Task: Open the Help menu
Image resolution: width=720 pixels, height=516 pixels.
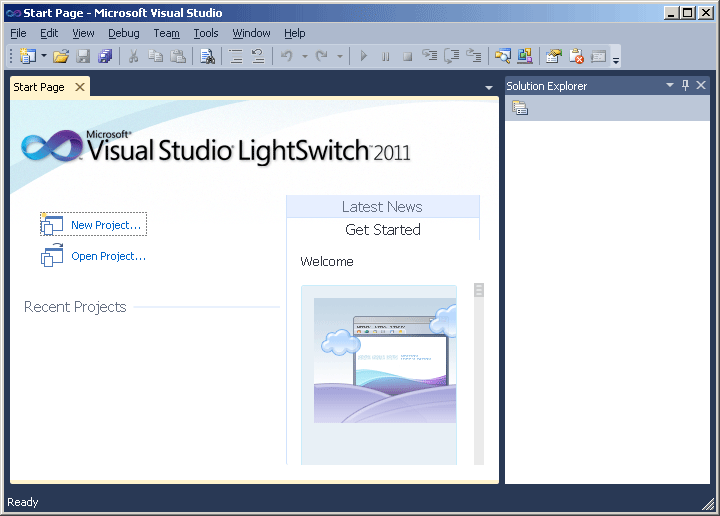Action: (294, 33)
